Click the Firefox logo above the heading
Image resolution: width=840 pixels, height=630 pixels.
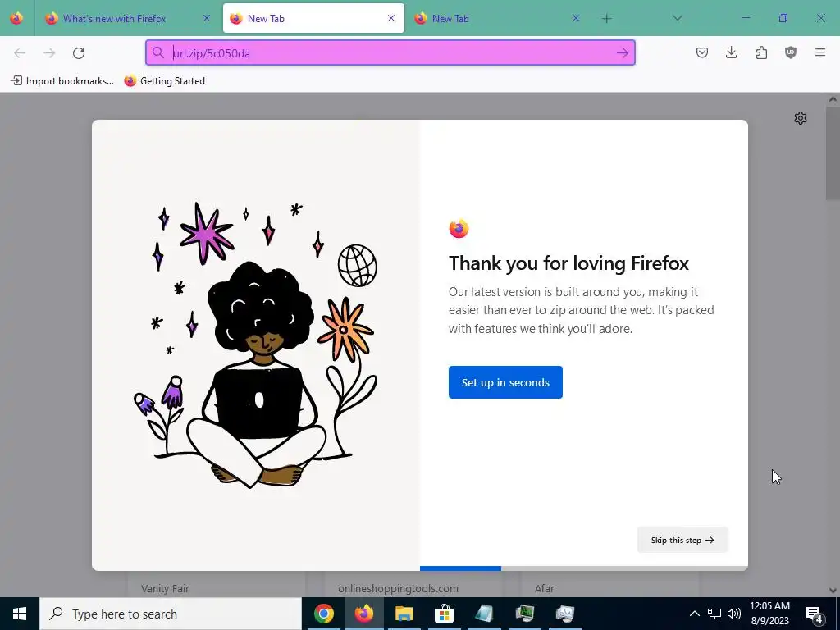click(459, 229)
